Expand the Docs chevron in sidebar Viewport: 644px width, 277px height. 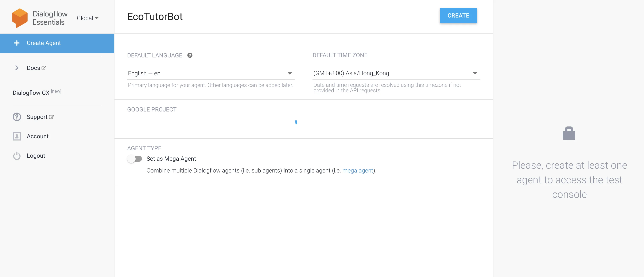(17, 68)
